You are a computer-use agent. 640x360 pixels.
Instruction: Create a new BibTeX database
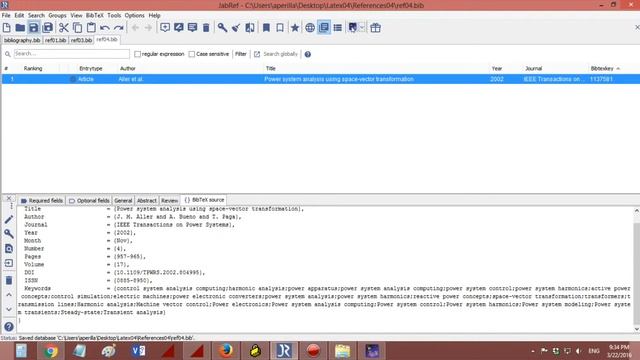7,28
